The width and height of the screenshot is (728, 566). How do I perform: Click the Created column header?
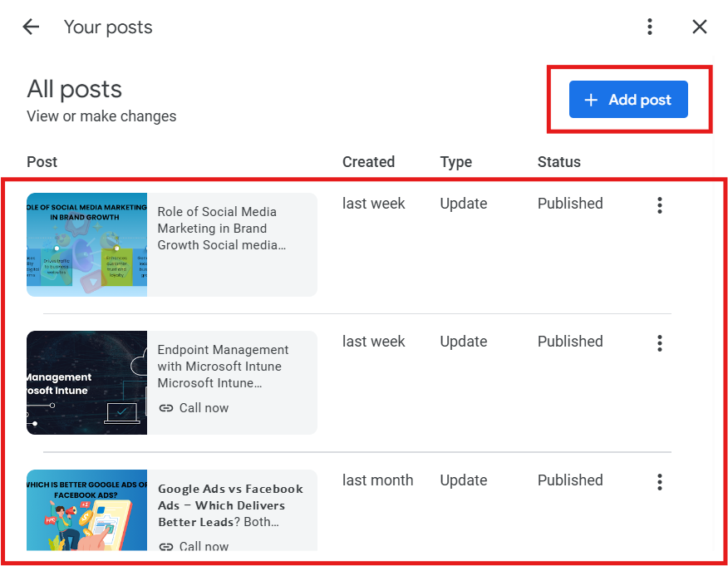(x=368, y=162)
